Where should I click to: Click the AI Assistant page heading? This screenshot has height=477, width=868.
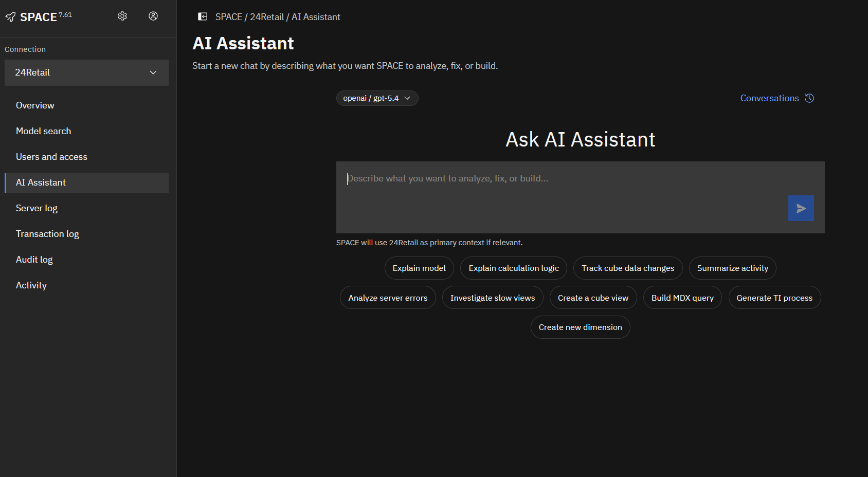[243, 43]
